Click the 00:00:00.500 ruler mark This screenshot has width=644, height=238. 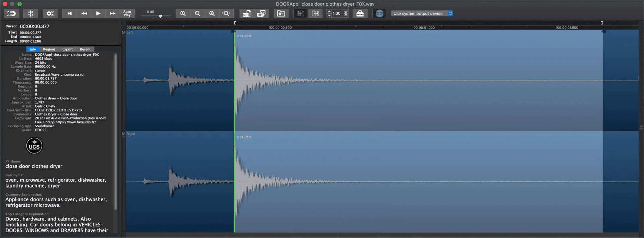point(280,28)
